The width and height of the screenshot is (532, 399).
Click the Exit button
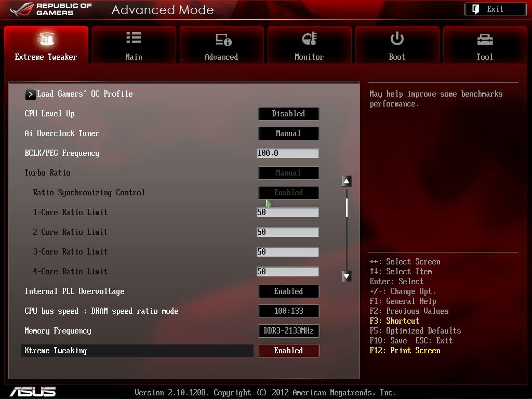coord(495,9)
